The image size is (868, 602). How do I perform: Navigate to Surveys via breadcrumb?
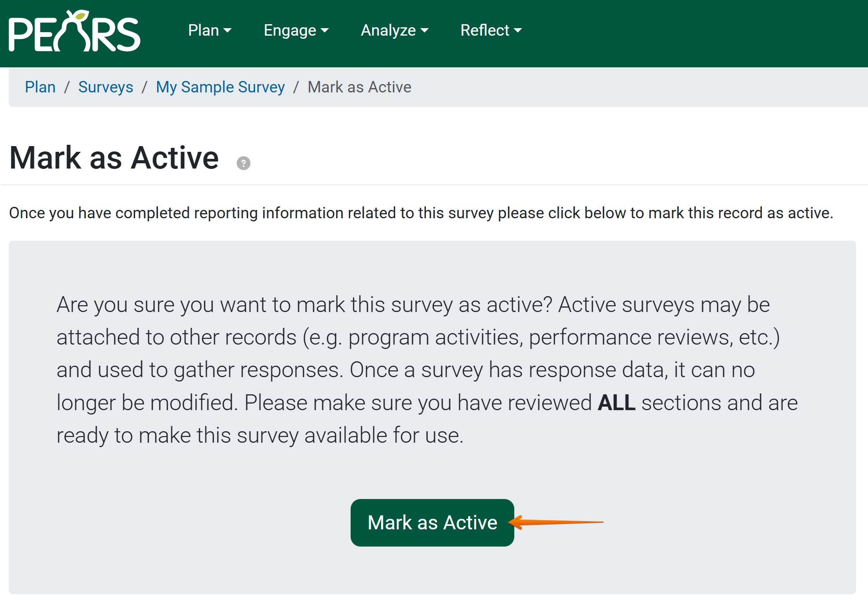(106, 87)
